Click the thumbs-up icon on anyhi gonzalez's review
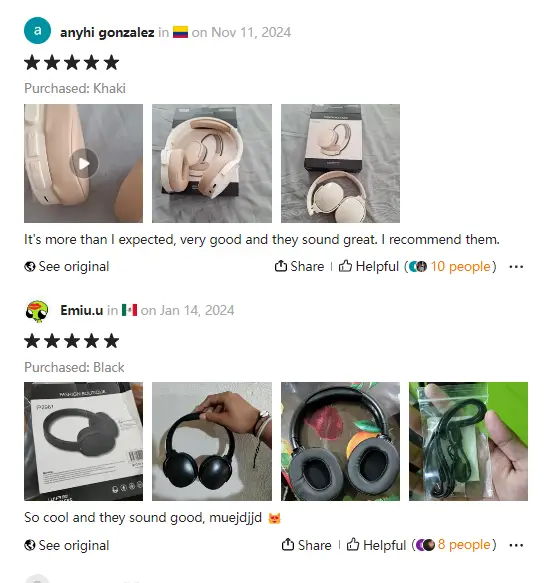Viewport: 550px width, 583px height. tap(345, 266)
